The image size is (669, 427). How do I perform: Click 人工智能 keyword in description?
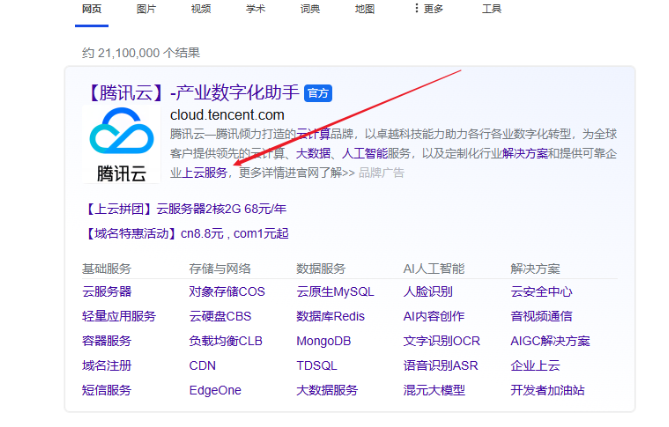point(365,154)
